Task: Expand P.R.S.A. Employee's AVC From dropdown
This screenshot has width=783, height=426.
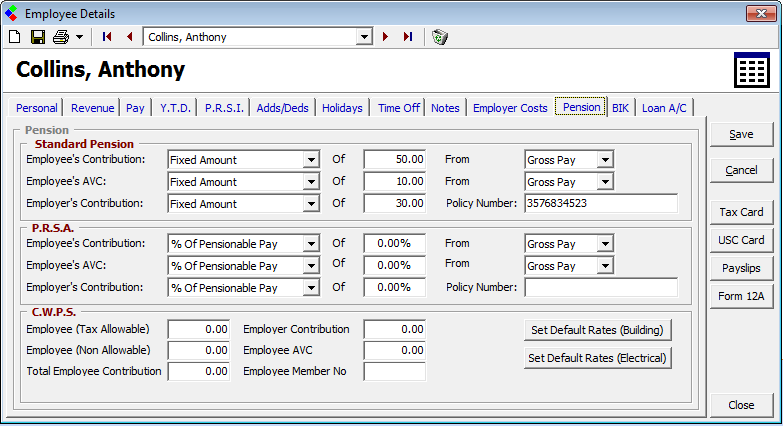Action: (x=605, y=266)
